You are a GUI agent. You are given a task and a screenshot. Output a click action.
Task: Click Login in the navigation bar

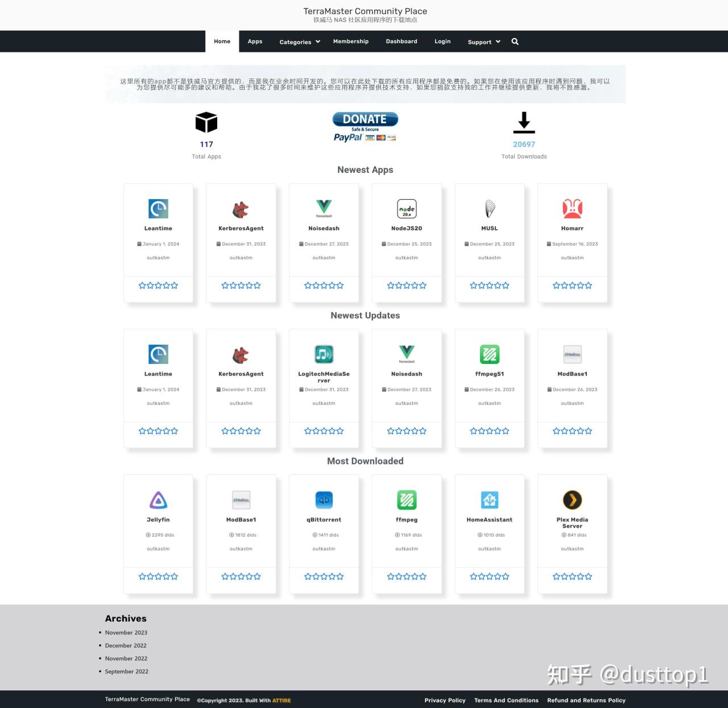(x=442, y=42)
